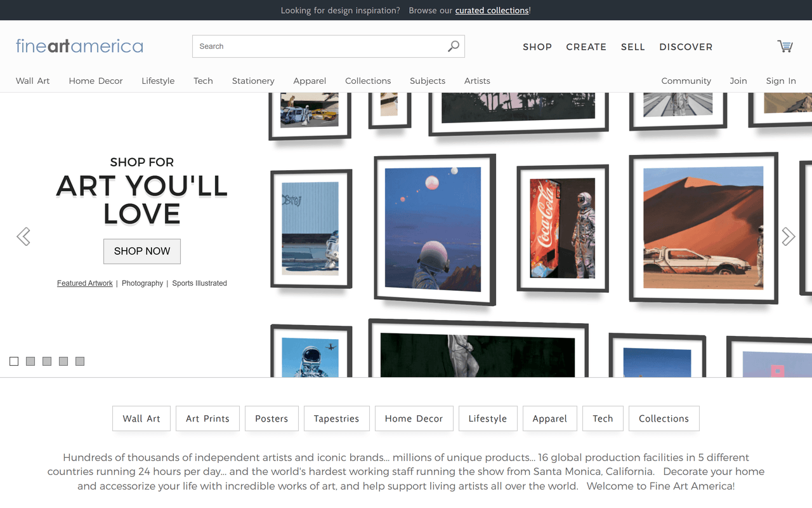Open Lifestyle in the navigation bar
812x508 pixels.
(158, 81)
